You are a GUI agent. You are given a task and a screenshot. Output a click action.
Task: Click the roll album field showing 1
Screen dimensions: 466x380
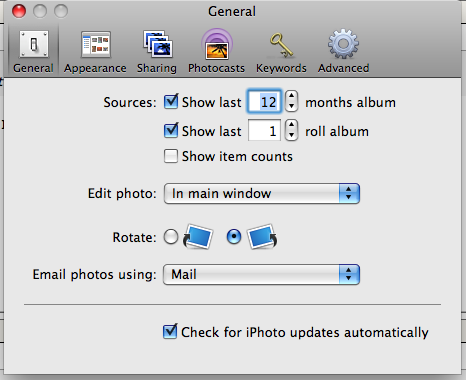[264, 130]
